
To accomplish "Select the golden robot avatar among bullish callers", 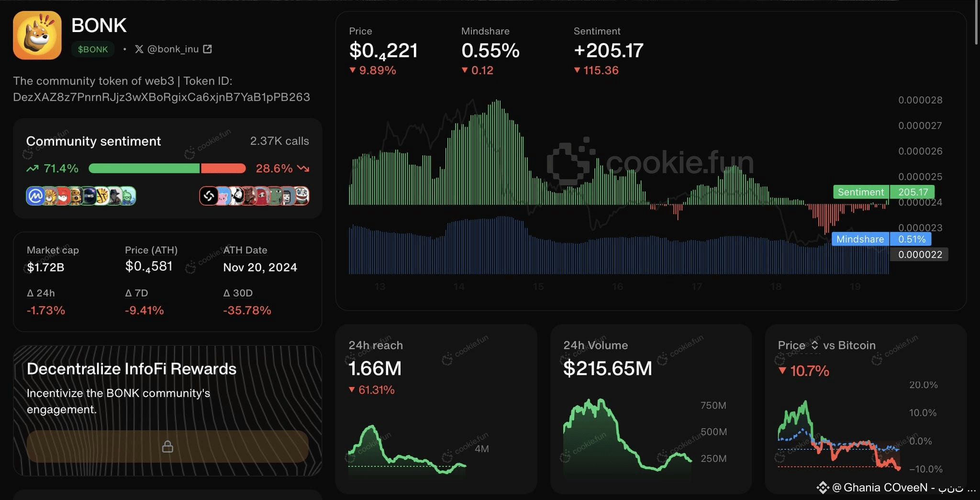I will 77,195.
